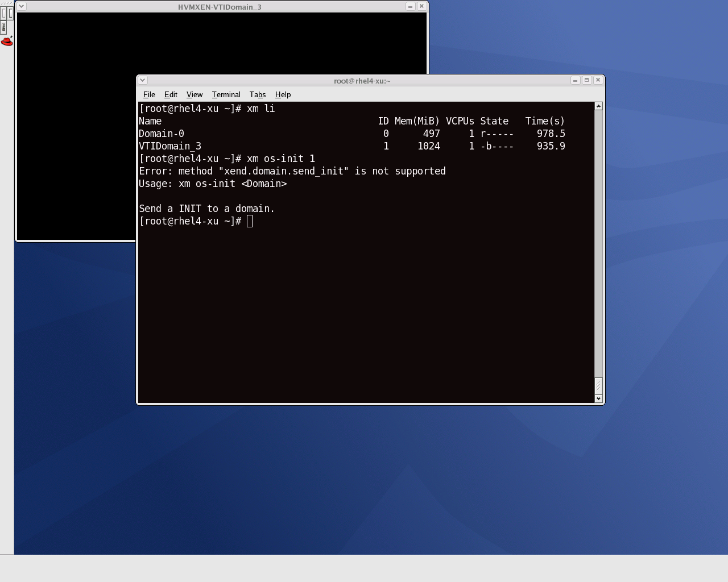Open the View menu in terminal
Image resolution: width=728 pixels, height=582 pixels.
point(195,94)
